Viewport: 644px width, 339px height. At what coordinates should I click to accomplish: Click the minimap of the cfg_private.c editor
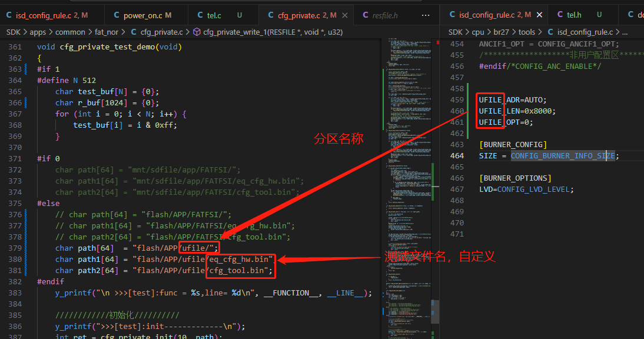point(409,188)
